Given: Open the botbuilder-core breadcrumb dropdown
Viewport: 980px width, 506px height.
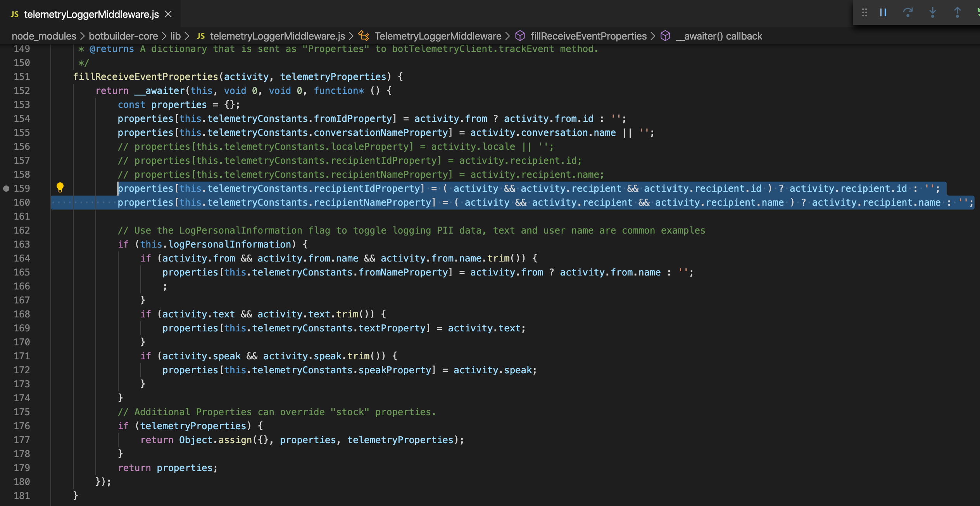Looking at the screenshot, I should [123, 36].
